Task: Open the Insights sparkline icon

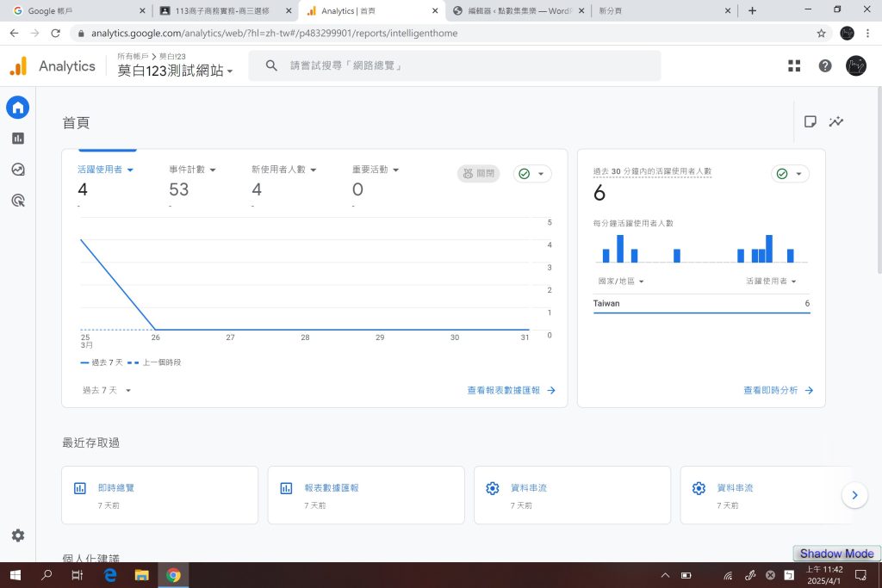Action: [835, 121]
